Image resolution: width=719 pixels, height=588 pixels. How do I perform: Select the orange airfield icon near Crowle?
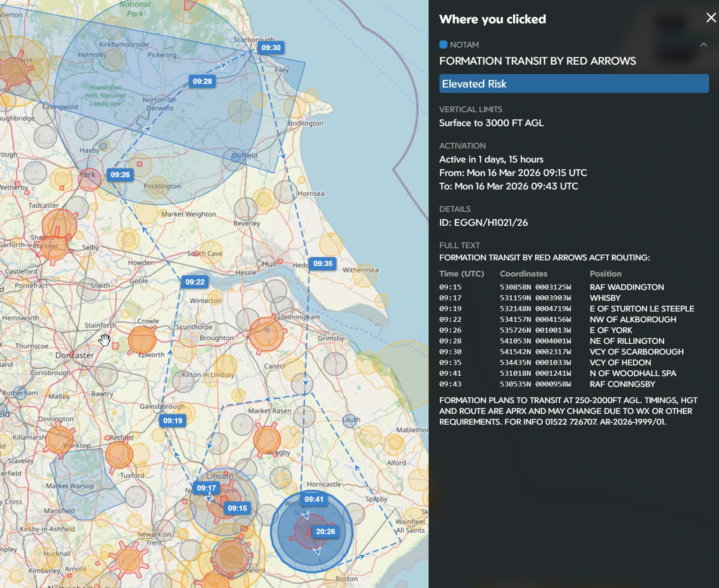click(x=142, y=340)
